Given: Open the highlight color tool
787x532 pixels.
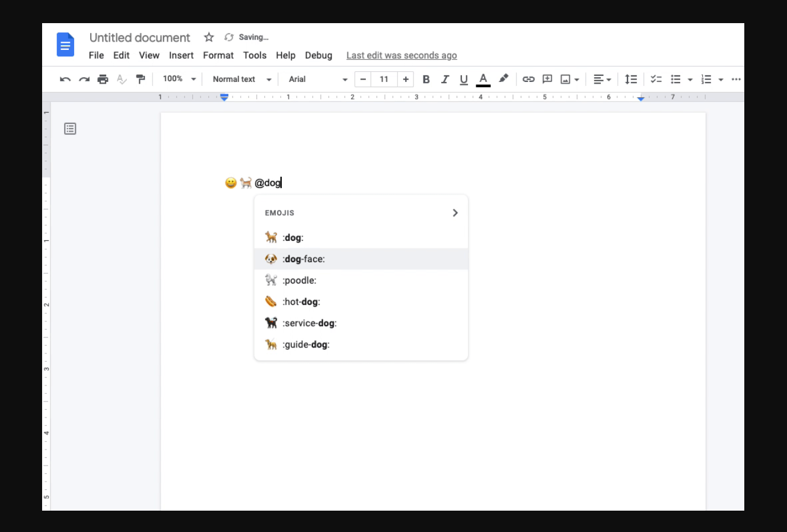Looking at the screenshot, I should (x=504, y=79).
